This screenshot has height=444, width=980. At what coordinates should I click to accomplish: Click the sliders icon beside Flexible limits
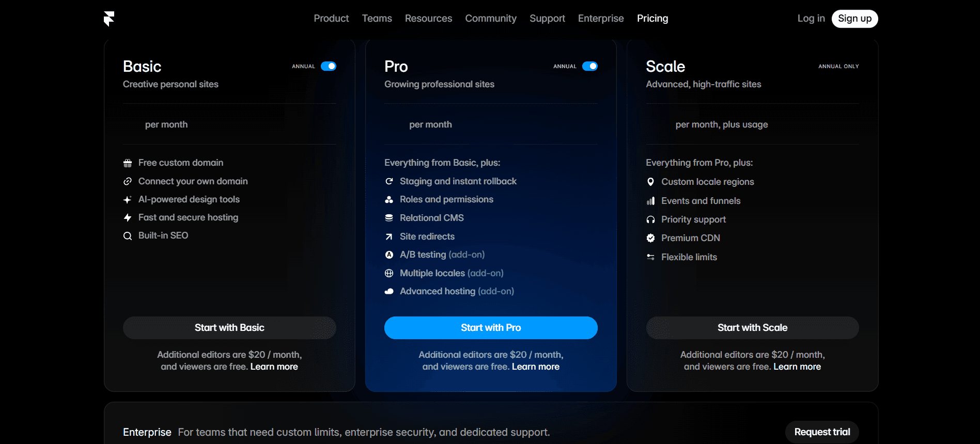tap(650, 257)
